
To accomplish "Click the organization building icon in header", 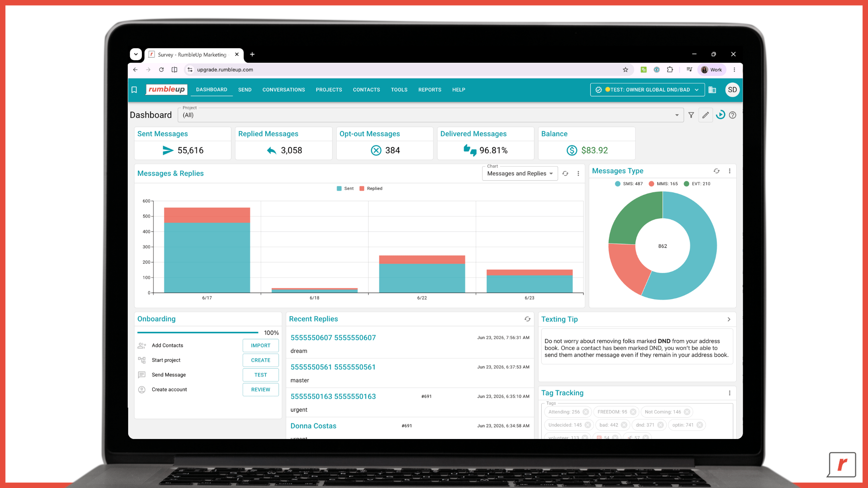I will tap(712, 90).
